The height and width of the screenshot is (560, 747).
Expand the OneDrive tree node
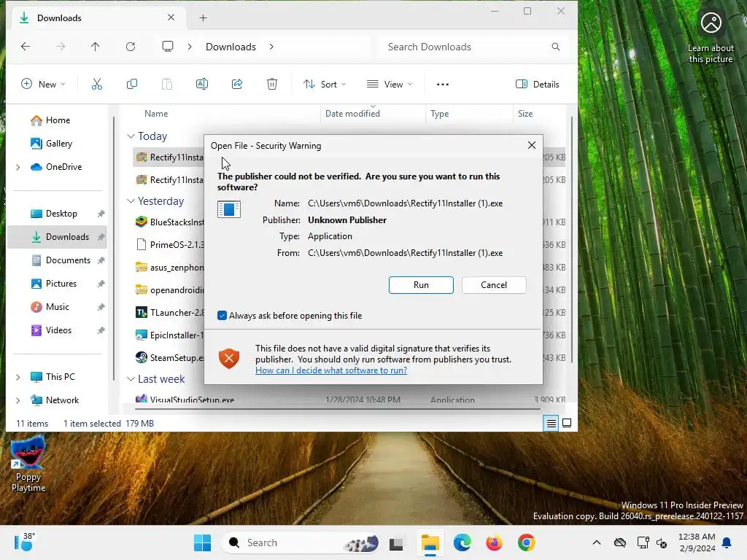pyautogui.click(x=18, y=167)
